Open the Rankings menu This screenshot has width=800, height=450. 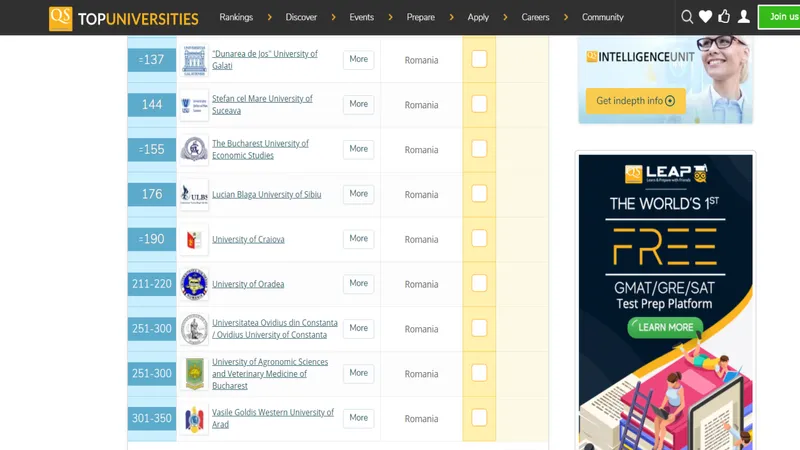click(x=236, y=17)
